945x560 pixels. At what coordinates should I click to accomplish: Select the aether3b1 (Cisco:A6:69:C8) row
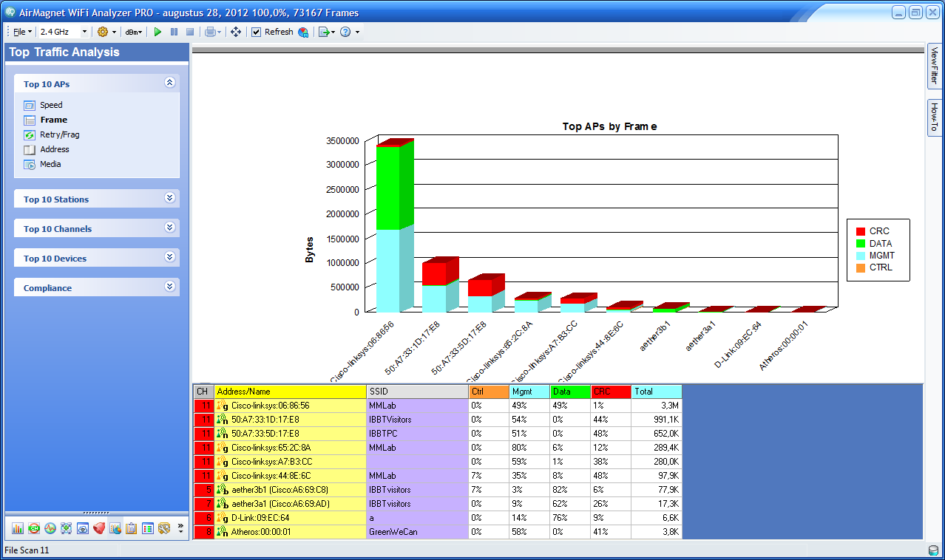[438, 489]
